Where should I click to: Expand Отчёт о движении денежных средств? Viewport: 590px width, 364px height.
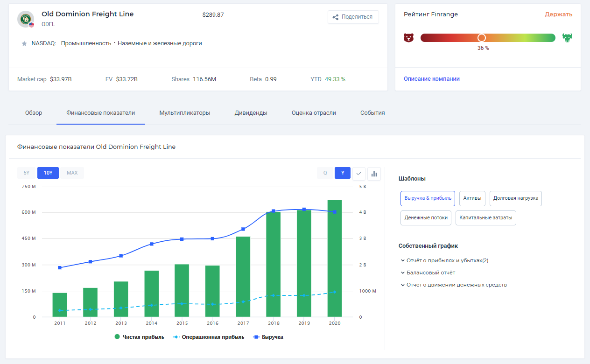click(453, 285)
